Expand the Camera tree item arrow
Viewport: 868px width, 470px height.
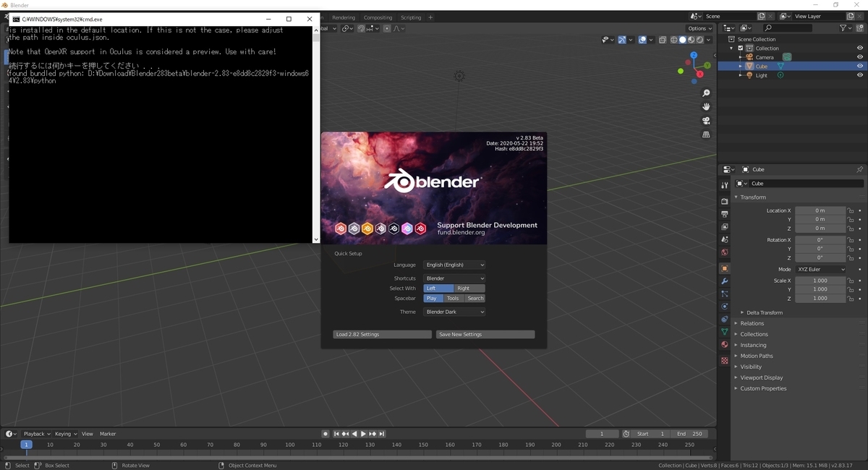click(x=740, y=57)
